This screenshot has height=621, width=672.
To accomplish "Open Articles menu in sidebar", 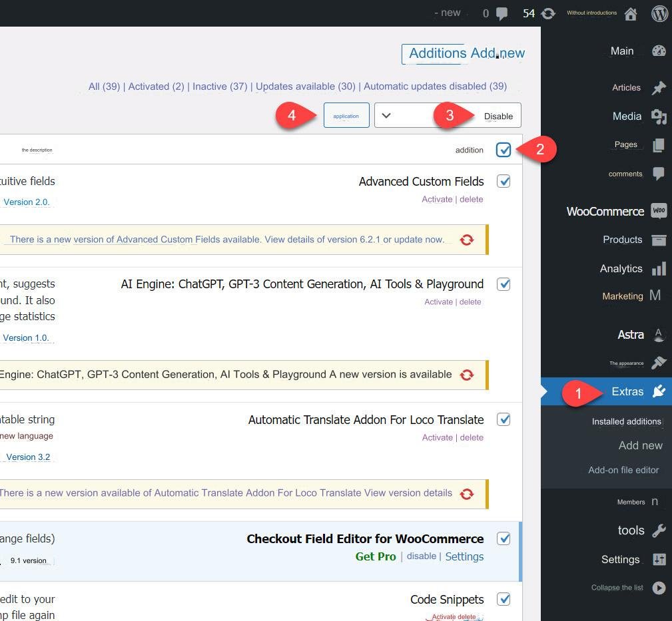I will [626, 87].
